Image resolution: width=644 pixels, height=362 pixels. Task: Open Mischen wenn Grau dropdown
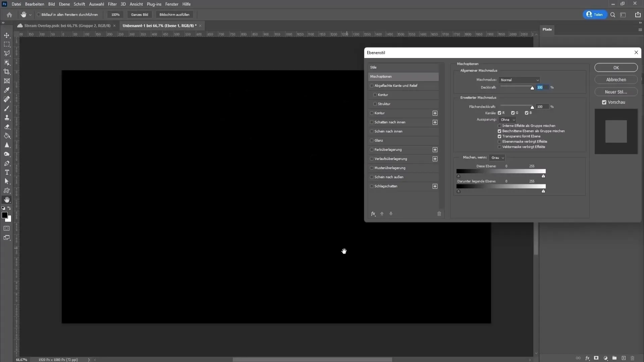pos(499,158)
